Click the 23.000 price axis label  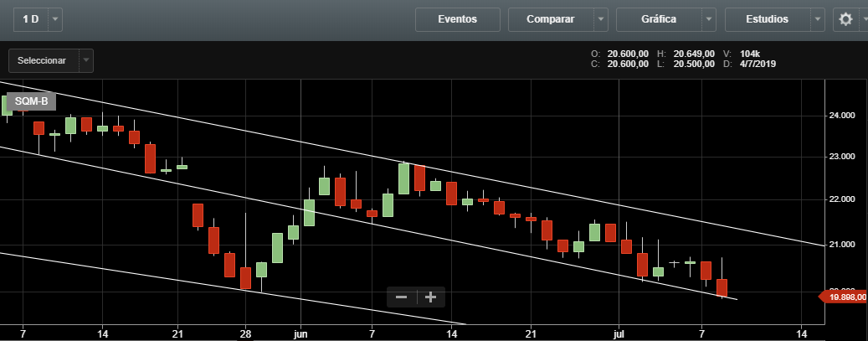842,157
